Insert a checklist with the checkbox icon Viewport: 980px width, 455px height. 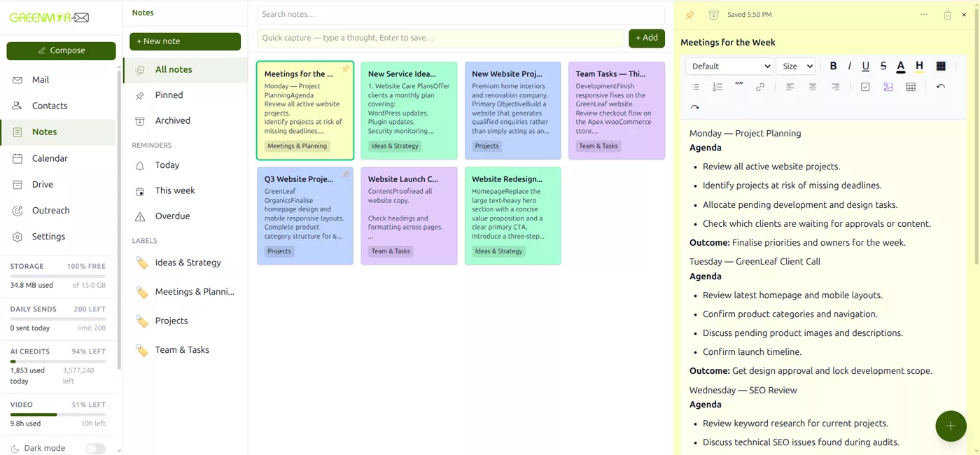[x=865, y=87]
